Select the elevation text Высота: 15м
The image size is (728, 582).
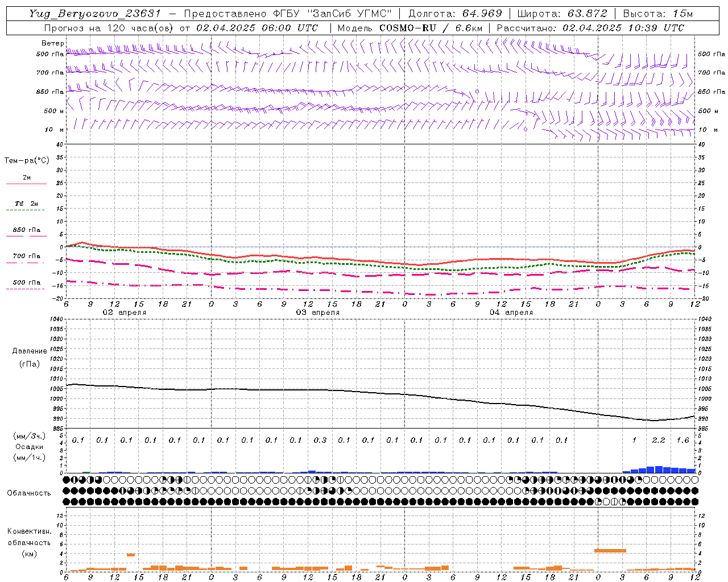point(658,14)
